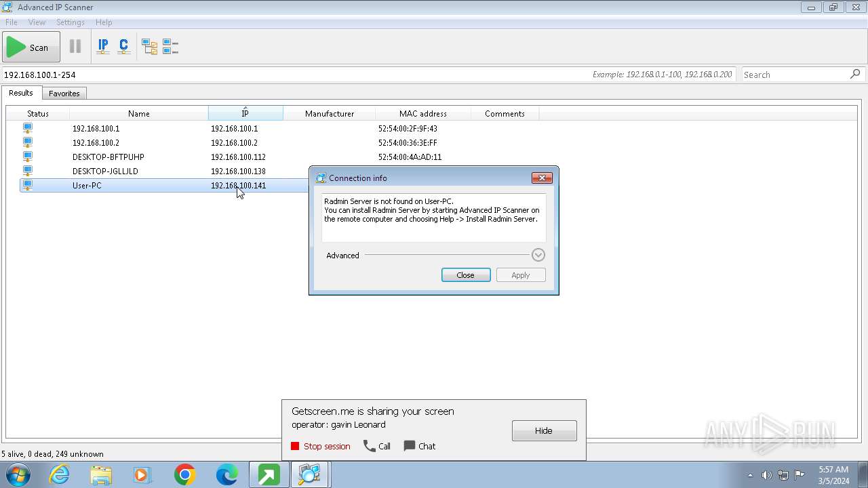Open the View menu
This screenshot has height=488, width=868.
click(37, 22)
